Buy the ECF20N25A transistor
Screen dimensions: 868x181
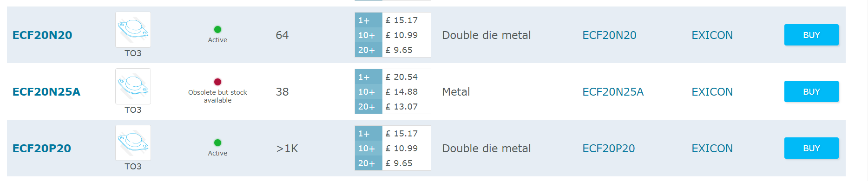[811, 91]
